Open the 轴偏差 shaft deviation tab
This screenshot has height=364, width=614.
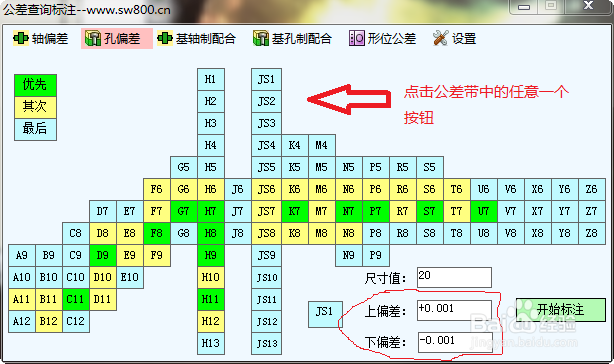click(x=40, y=39)
